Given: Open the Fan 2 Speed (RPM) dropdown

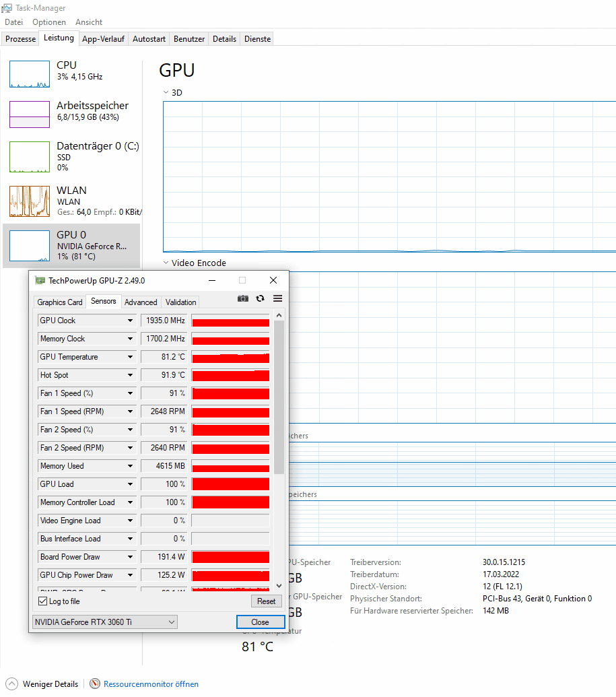Looking at the screenshot, I should coord(130,448).
